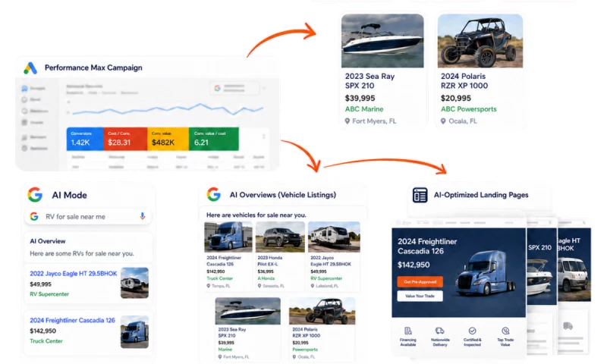This screenshot has height=364, width=607.
Task: Click the Top Trade Value icon
Action: click(505, 331)
